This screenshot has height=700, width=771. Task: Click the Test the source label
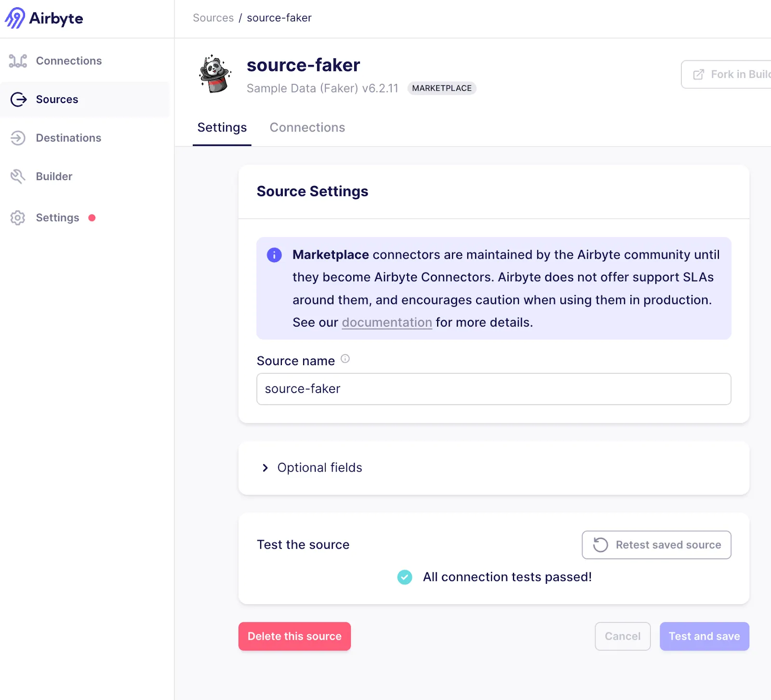click(x=303, y=545)
